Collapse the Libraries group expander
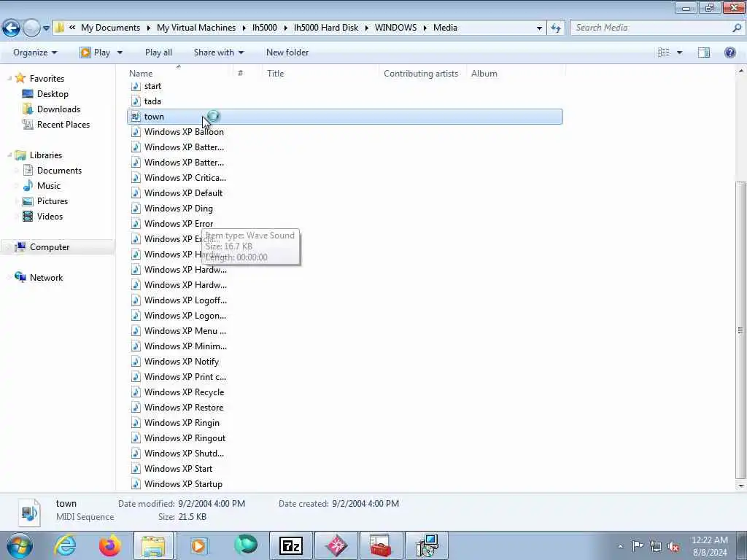 pos(9,155)
